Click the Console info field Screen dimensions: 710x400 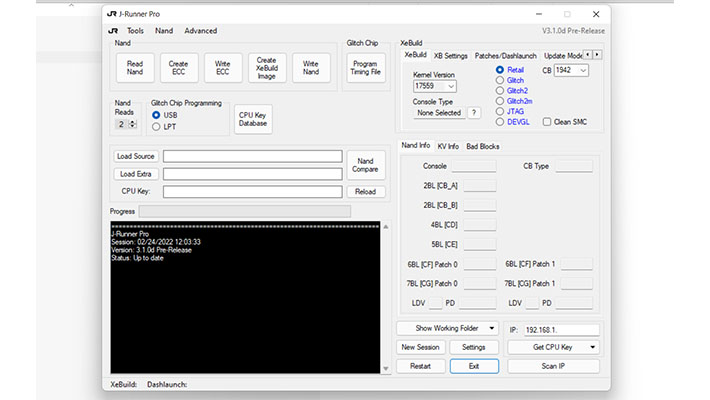[474, 166]
